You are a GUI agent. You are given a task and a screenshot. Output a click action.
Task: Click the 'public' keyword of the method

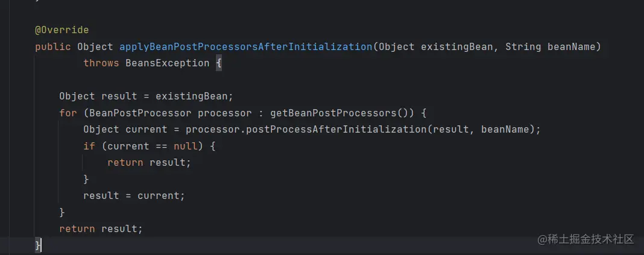tap(53, 47)
